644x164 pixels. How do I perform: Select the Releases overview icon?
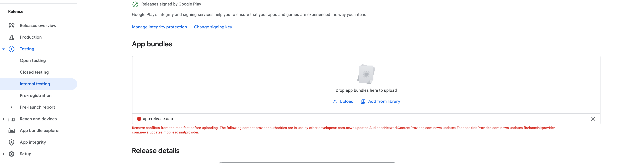click(12, 25)
